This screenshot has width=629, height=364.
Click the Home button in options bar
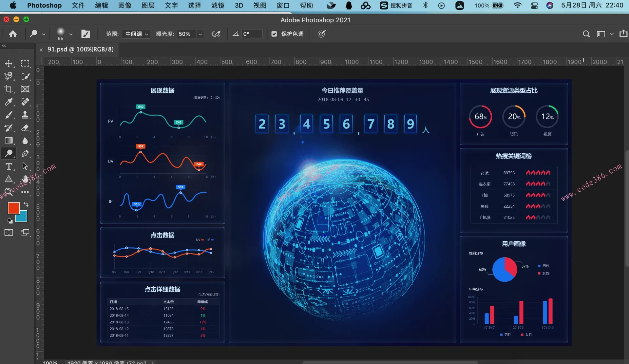click(x=13, y=34)
